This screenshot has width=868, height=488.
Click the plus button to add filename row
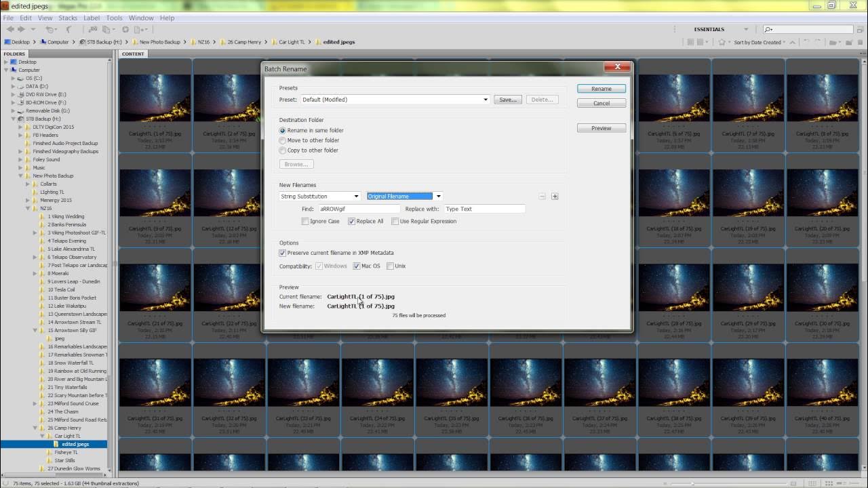555,197
